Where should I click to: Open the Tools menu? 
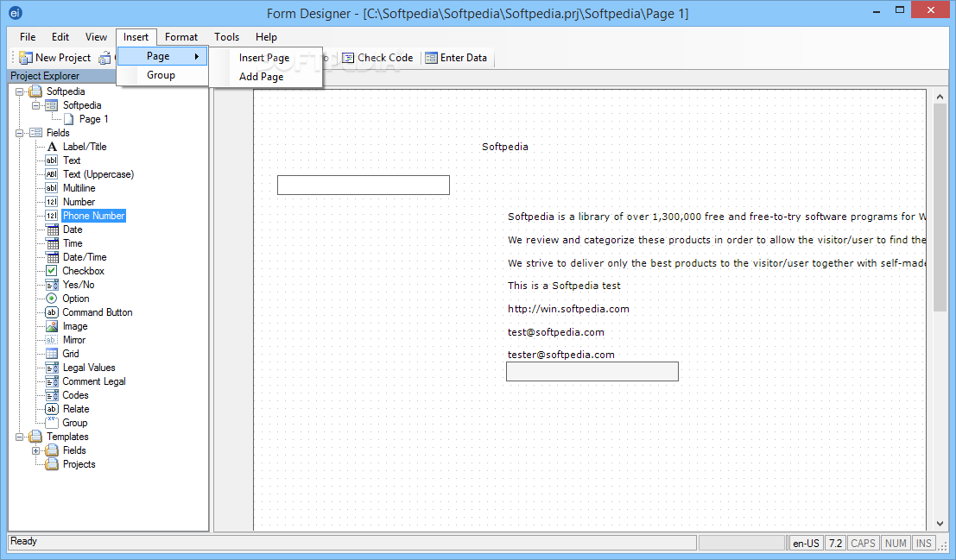(226, 37)
